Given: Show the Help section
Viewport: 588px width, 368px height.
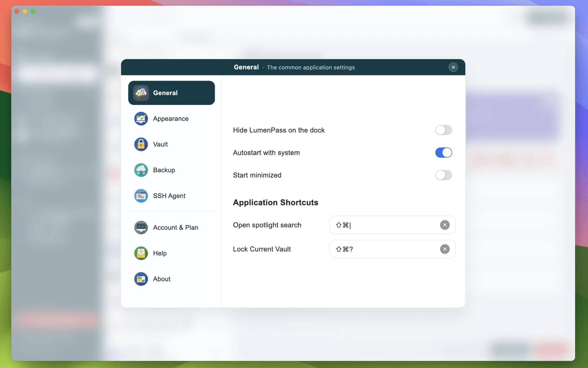Looking at the screenshot, I should pos(171,253).
